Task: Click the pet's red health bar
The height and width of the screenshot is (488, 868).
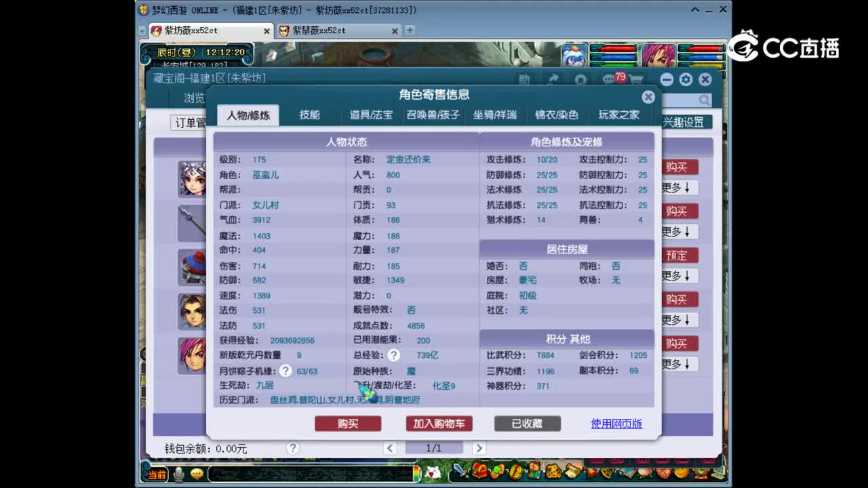Action: [614, 49]
